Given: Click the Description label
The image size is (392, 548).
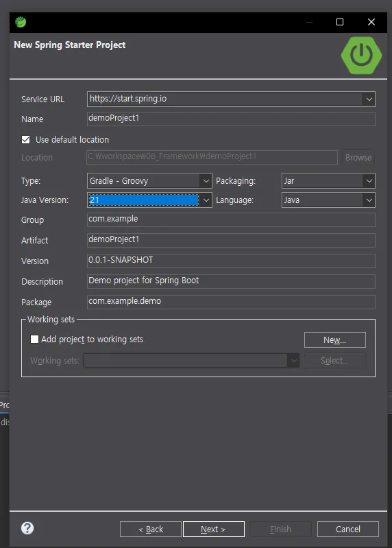Looking at the screenshot, I should pyautogui.click(x=42, y=282).
